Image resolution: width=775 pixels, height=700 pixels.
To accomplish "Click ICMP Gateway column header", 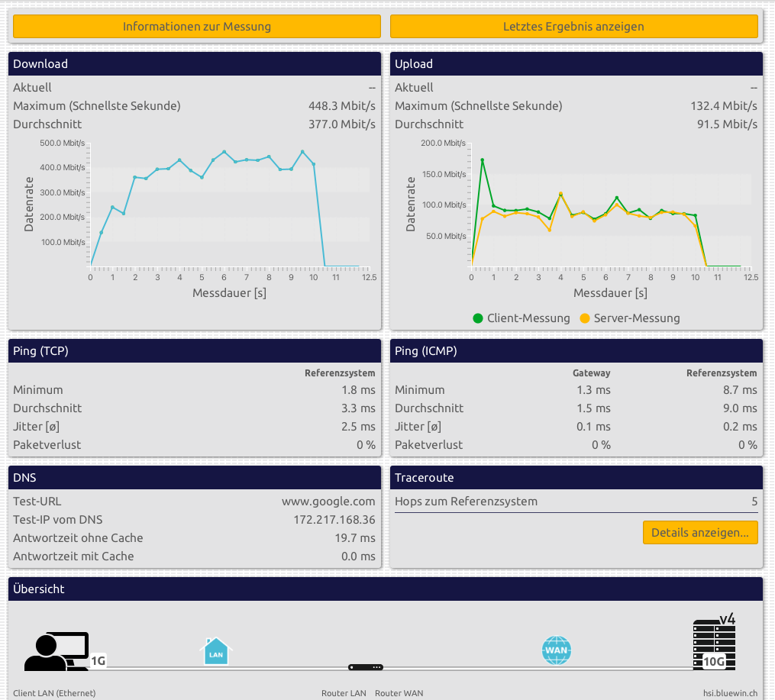I will [591, 373].
